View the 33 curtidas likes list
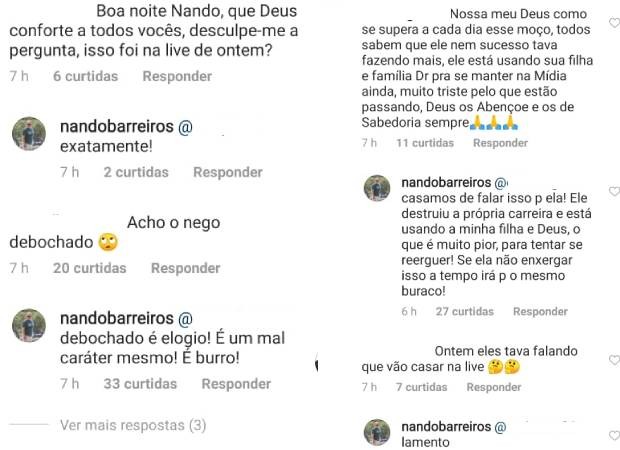This screenshot has height=450, width=620. pos(140,384)
